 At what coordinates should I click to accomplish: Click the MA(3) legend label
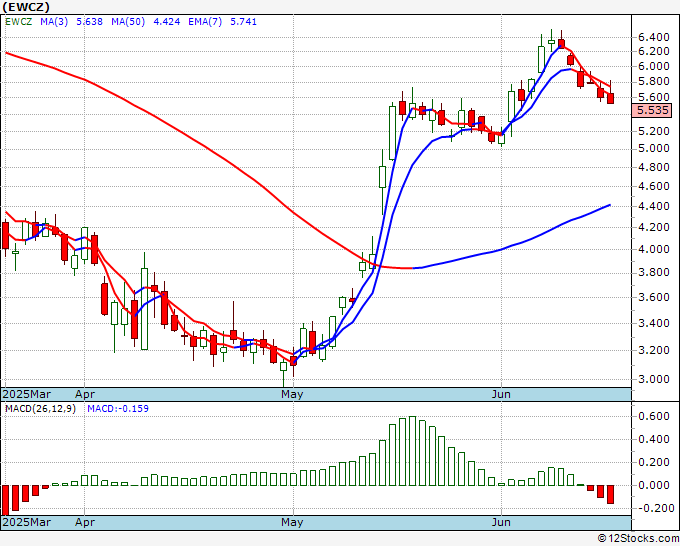click(54, 22)
